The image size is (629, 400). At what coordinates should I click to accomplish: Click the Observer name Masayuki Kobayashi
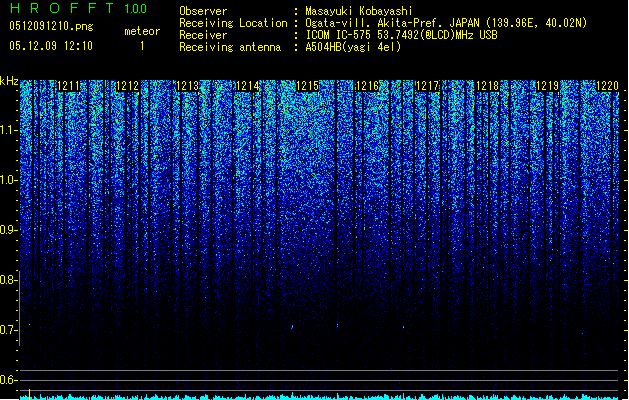[x=359, y=11]
